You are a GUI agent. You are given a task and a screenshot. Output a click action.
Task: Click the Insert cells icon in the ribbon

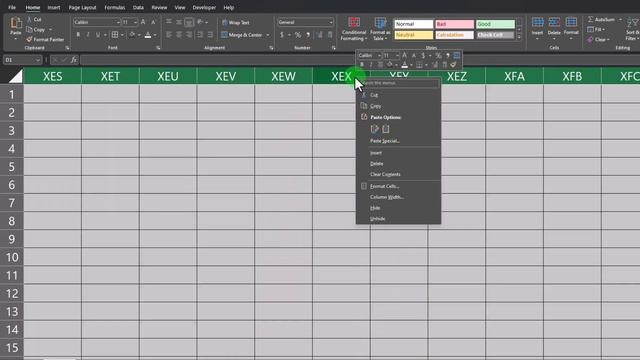(538, 22)
